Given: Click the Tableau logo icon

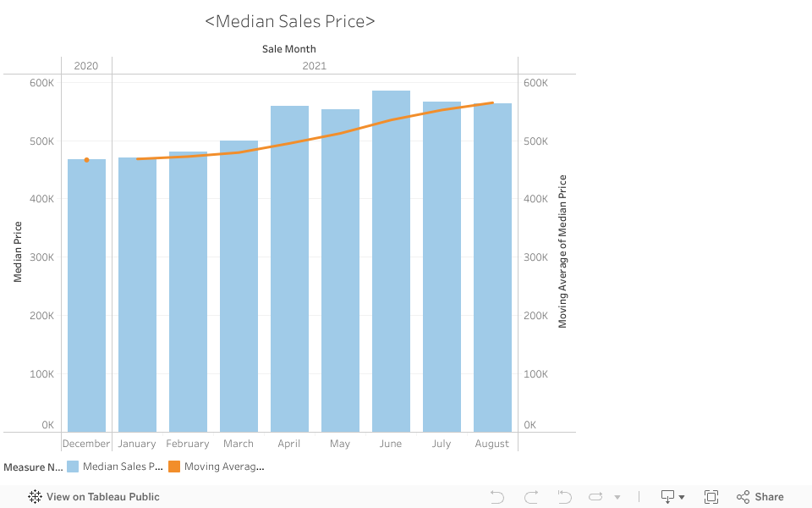Looking at the screenshot, I should 36,497.
